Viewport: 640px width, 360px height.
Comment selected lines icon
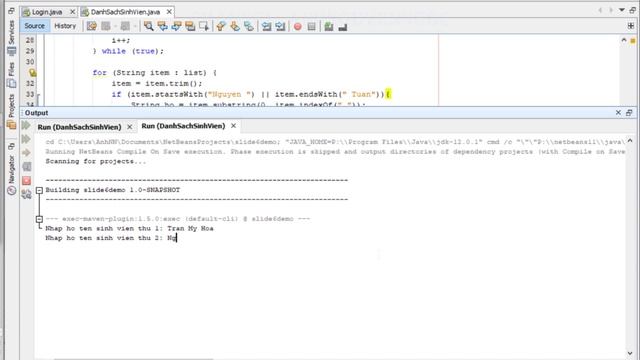329,27
